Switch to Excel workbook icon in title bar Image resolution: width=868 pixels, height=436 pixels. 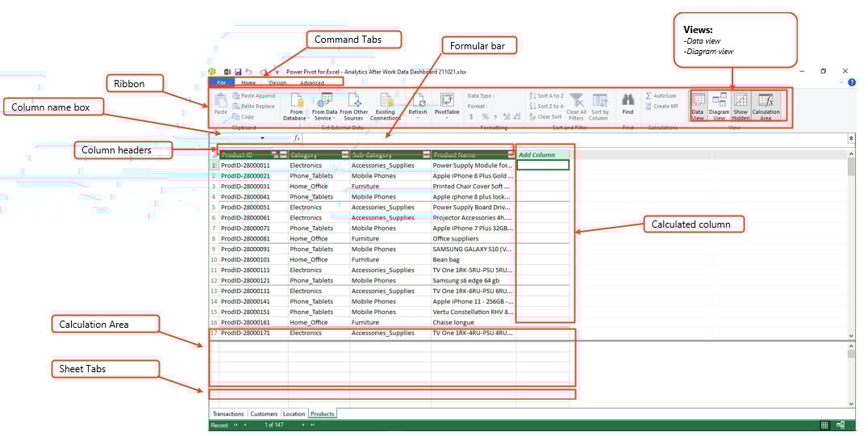tap(227, 72)
